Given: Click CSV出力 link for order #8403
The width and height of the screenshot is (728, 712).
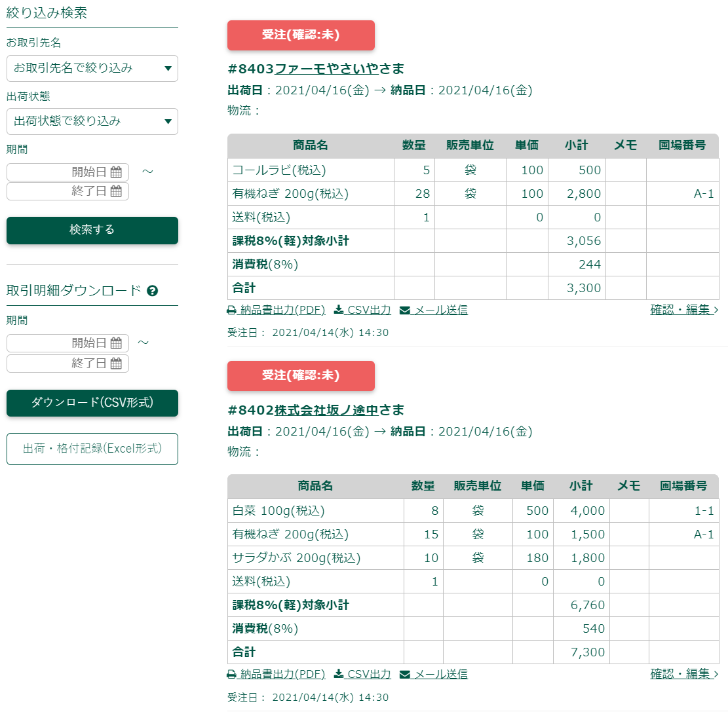Looking at the screenshot, I should 369,310.
